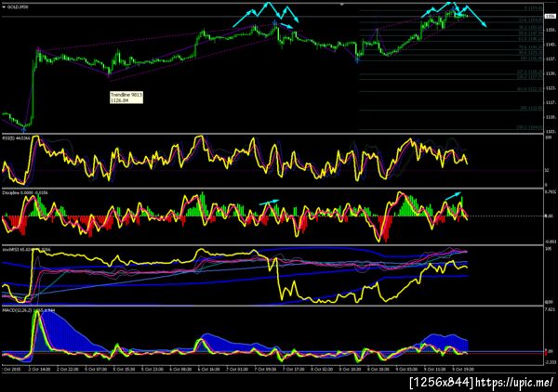
Task: Open the chart menu arrow beside GOLD,M30
Action: (x=4, y=7)
